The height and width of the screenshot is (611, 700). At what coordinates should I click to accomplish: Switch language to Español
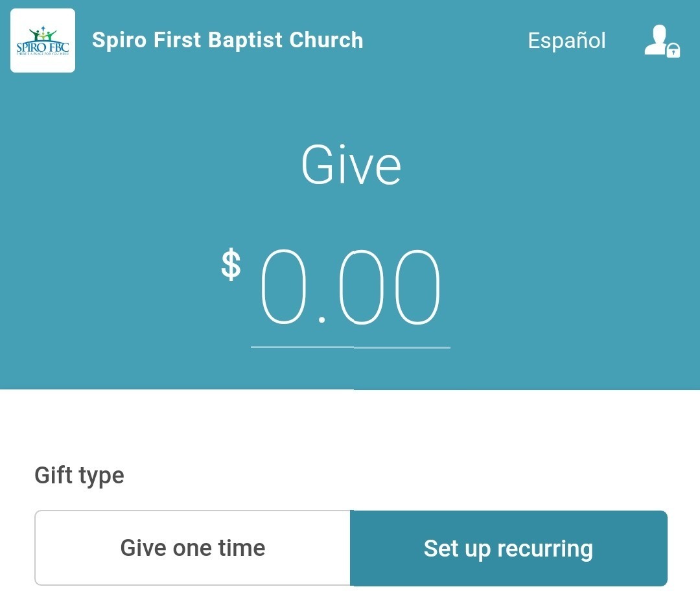(x=566, y=41)
